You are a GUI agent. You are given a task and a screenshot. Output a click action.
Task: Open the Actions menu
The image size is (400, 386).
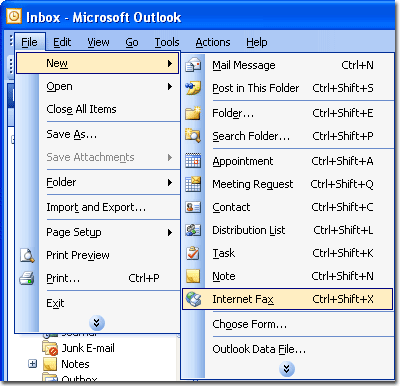pos(213,42)
